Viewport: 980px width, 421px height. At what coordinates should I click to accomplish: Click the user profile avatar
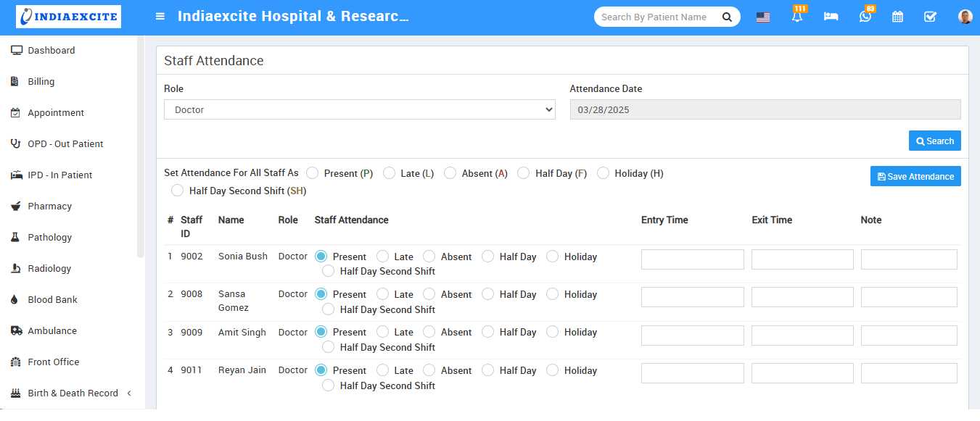965,17
